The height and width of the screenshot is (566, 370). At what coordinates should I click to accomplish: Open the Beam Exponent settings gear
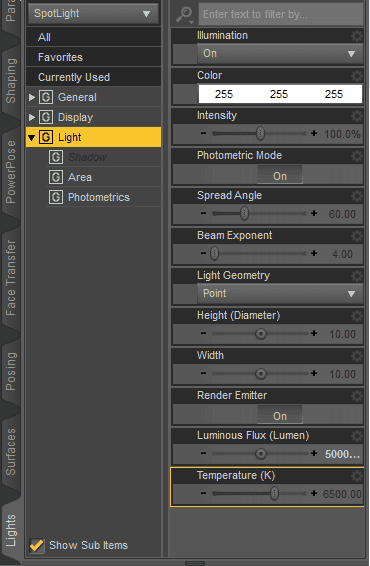(357, 236)
